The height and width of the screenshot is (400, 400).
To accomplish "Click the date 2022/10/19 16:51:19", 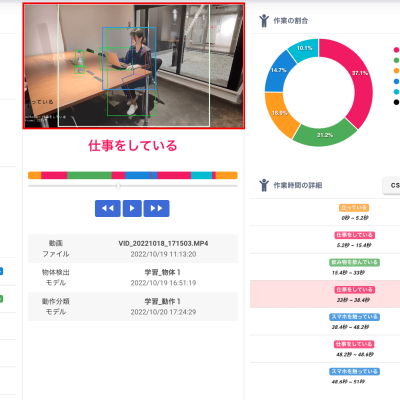I will click(x=163, y=283).
